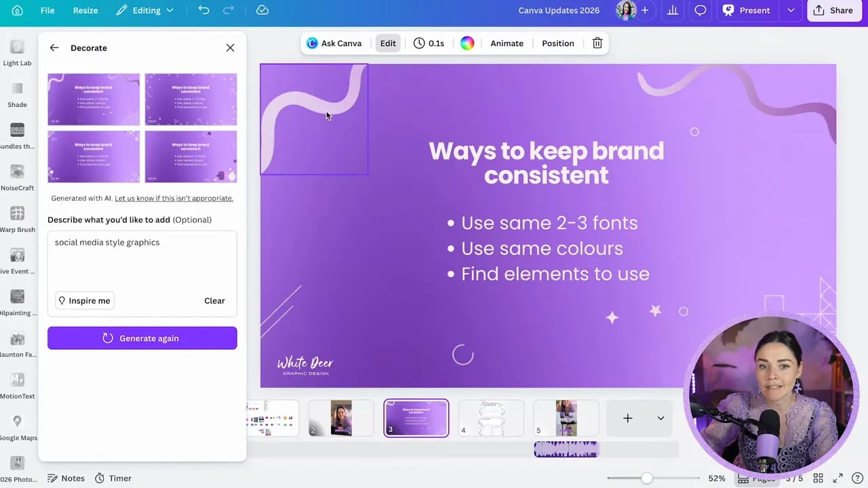Viewport: 868px width, 488px height.
Task: Open page 5 thumbnail
Action: [566, 418]
